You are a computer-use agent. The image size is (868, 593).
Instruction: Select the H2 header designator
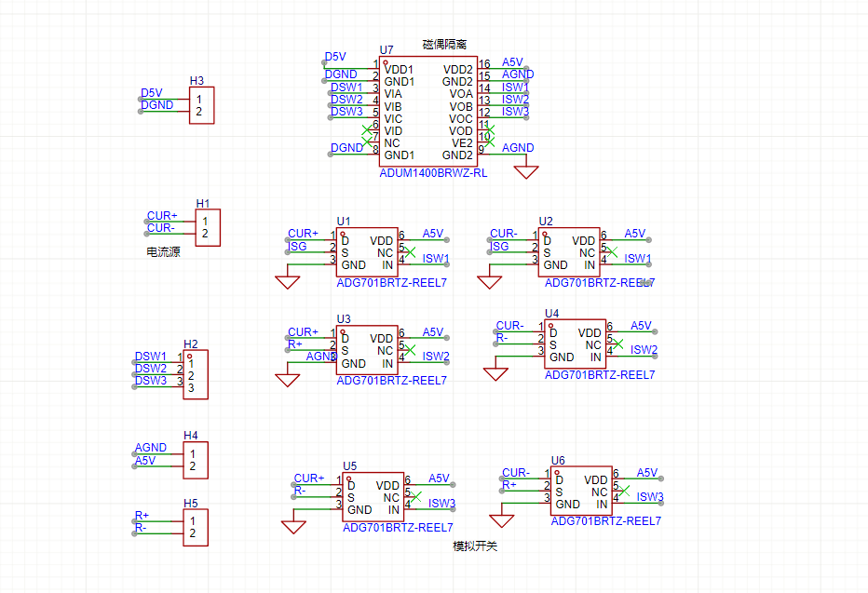pyautogui.click(x=190, y=344)
